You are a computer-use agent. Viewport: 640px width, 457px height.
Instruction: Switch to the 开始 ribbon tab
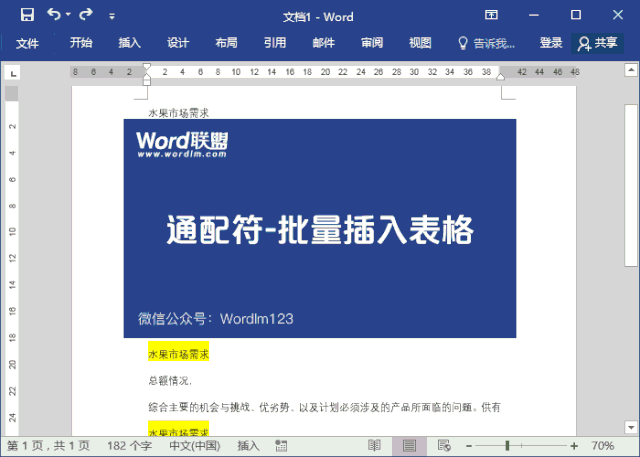[81, 43]
